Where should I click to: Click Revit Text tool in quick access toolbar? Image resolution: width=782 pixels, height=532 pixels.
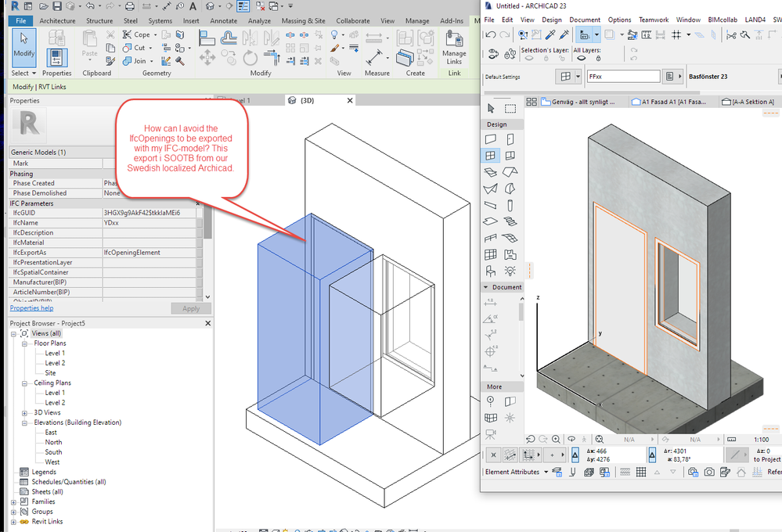193,6
